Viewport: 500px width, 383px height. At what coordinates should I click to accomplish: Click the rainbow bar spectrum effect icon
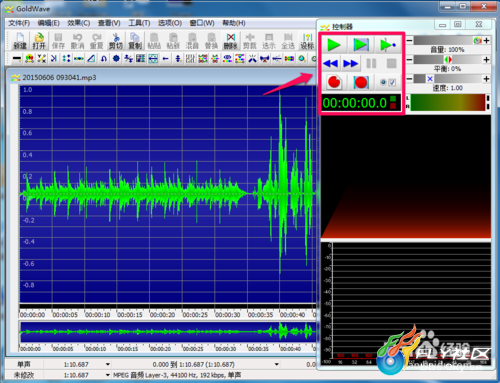click(x=289, y=59)
